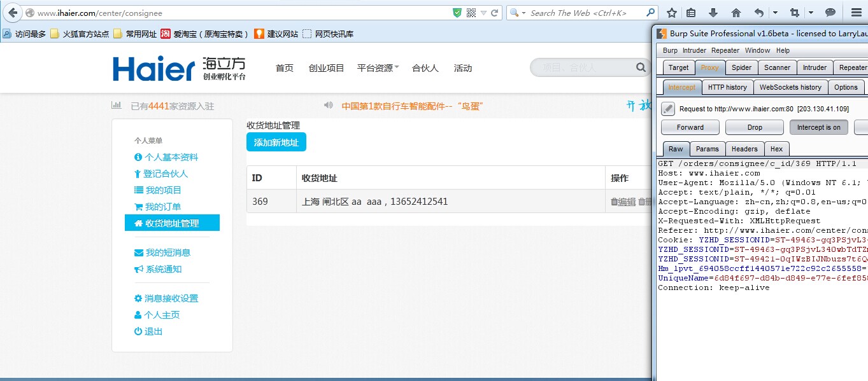Open the bookmarks list icon
868x381 pixels.
(x=691, y=13)
